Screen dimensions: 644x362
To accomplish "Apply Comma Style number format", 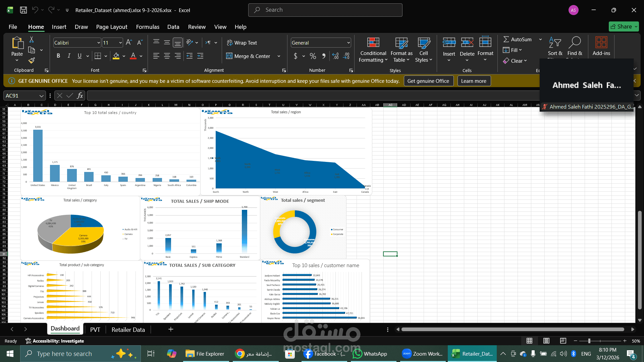I will tap(324, 56).
